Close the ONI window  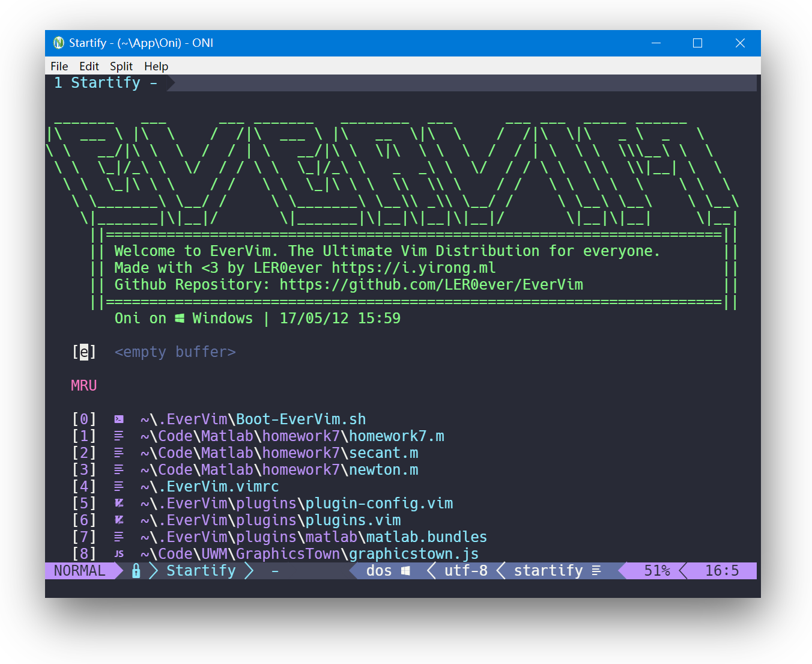click(740, 43)
